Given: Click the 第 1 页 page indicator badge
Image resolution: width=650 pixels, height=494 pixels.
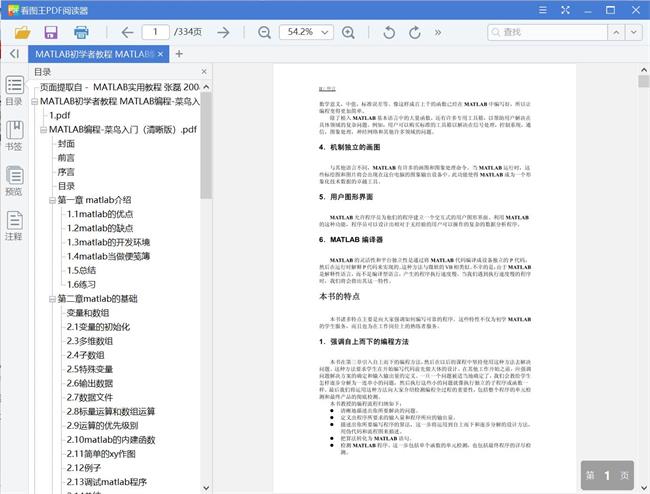Looking at the screenshot, I should [607, 475].
